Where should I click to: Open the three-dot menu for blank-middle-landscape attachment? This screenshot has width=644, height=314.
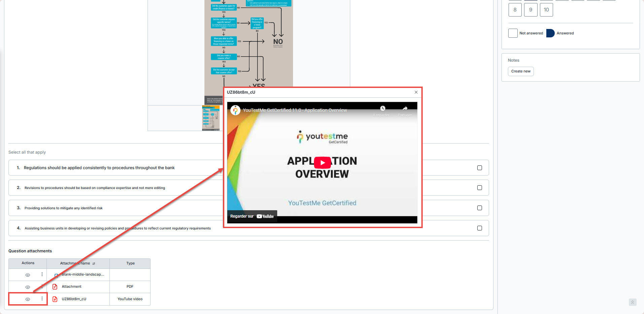[42, 274]
